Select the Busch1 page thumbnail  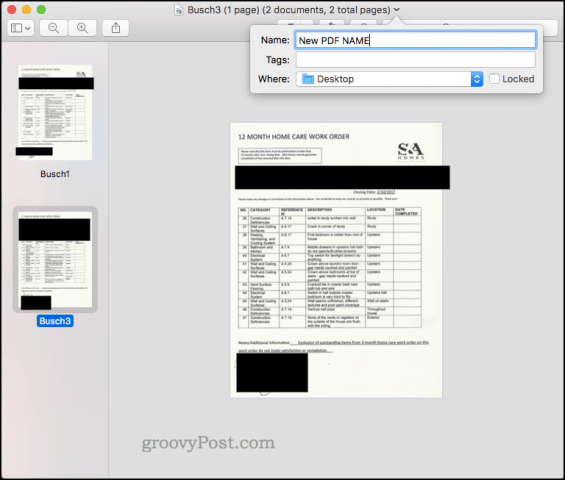point(55,112)
